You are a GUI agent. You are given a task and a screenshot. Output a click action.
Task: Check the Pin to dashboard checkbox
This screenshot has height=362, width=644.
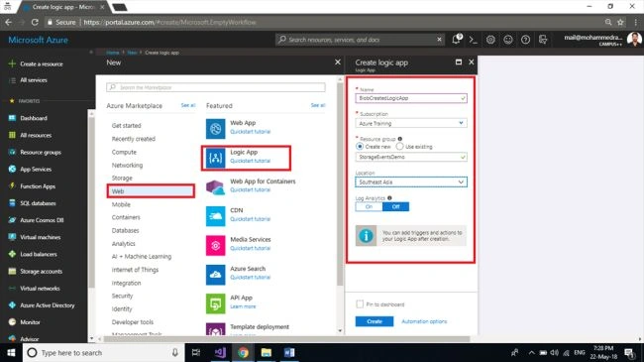pos(360,304)
